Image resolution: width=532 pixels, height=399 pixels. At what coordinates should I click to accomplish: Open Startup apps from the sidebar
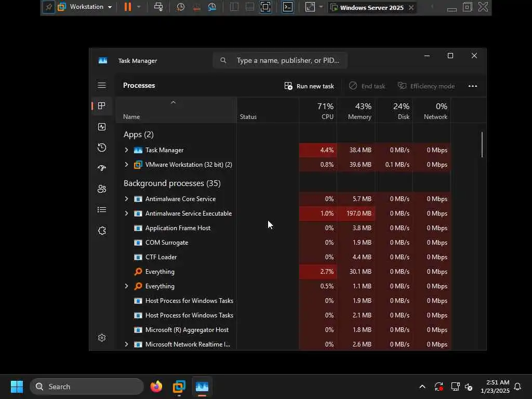point(102,168)
